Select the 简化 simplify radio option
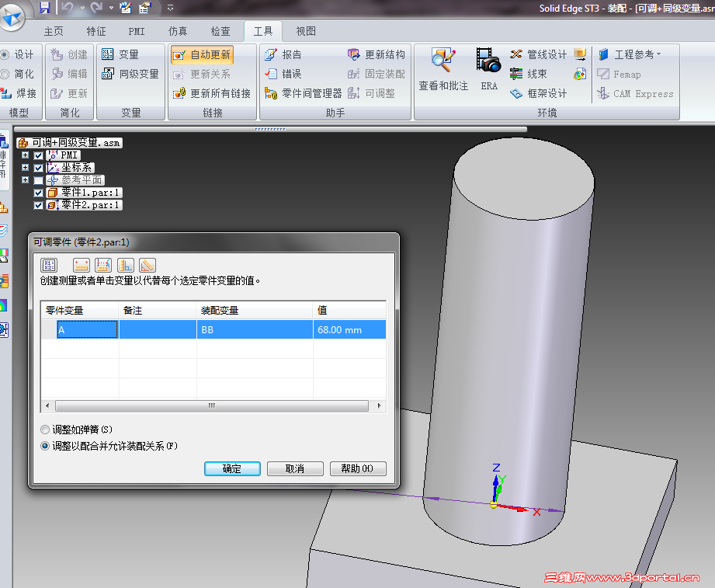The image size is (715, 588). point(5,74)
